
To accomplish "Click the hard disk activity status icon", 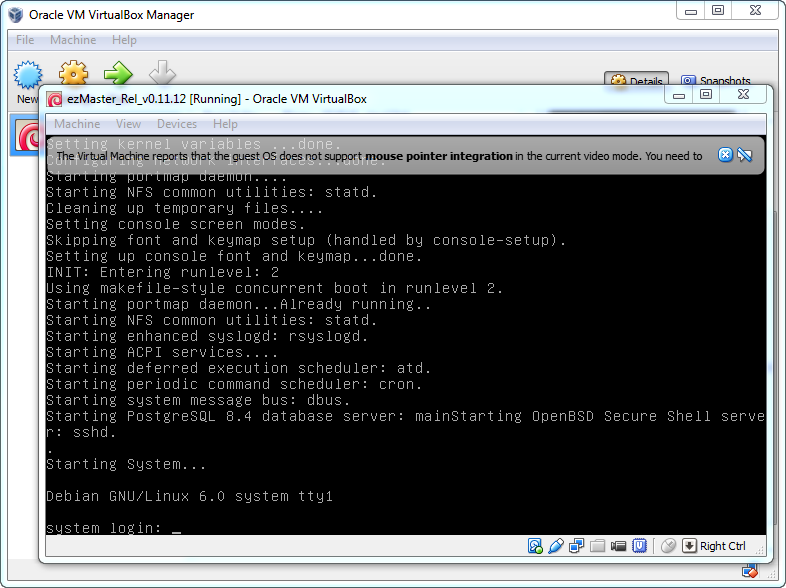I will (535, 546).
